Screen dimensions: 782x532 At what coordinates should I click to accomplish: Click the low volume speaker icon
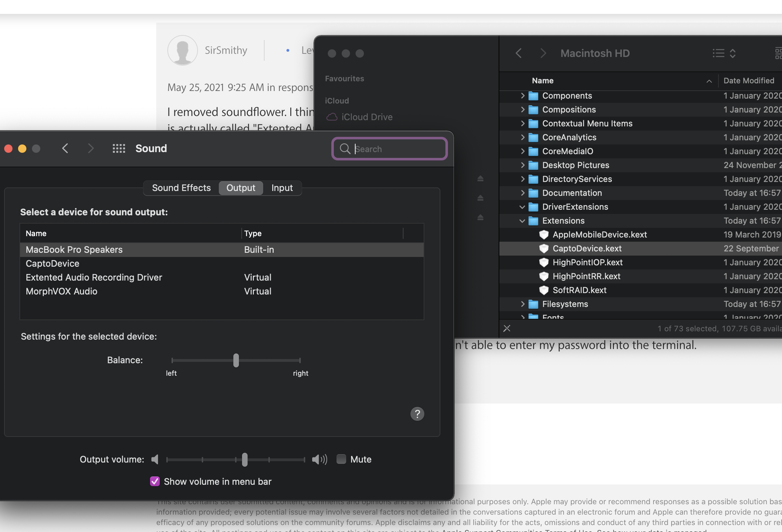155,459
